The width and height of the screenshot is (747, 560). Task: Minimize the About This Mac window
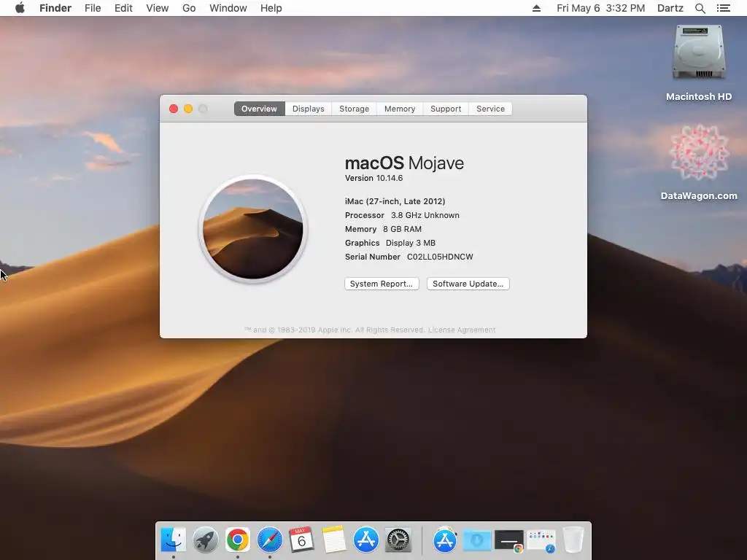click(x=188, y=109)
